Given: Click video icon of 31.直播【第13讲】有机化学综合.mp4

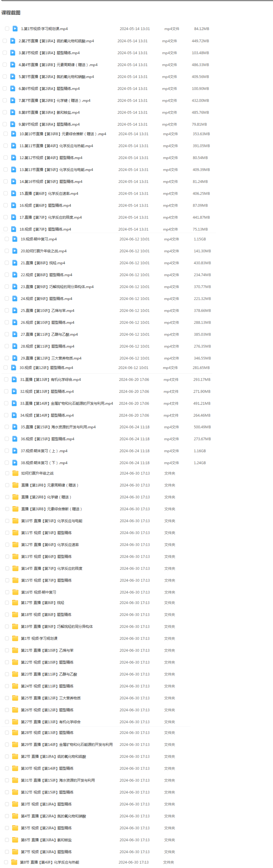Looking at the screenshot, I should point(14,379).
